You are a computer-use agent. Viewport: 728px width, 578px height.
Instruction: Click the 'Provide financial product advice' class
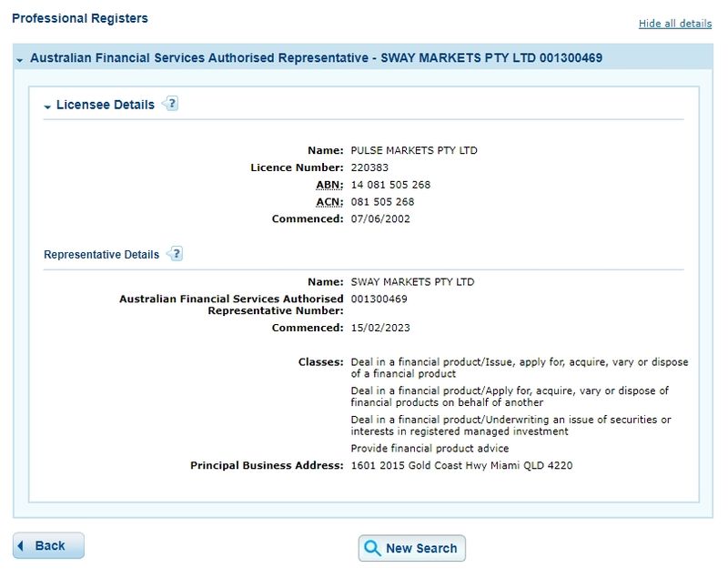coord(430,449)
